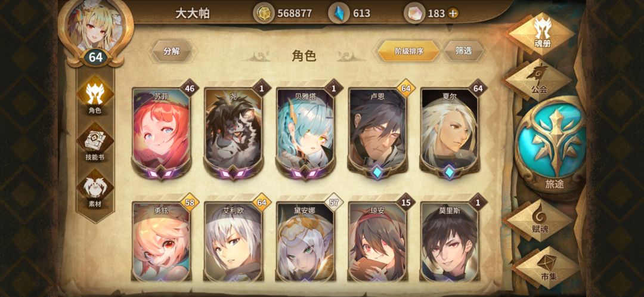The height and width of the screenshot is (297, 644).
Task: Open the 赋魂 swirl icon
Action: 539,219
